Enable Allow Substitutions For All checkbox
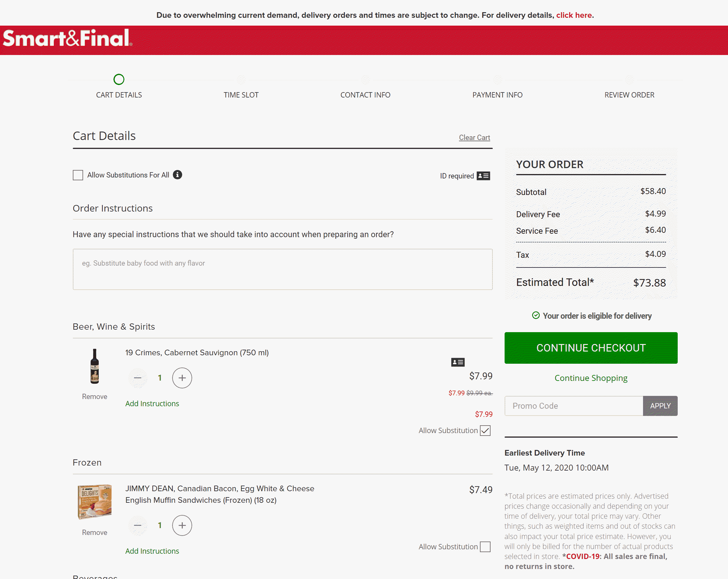This screenshot has height=579, width=728. coord(78,175)
